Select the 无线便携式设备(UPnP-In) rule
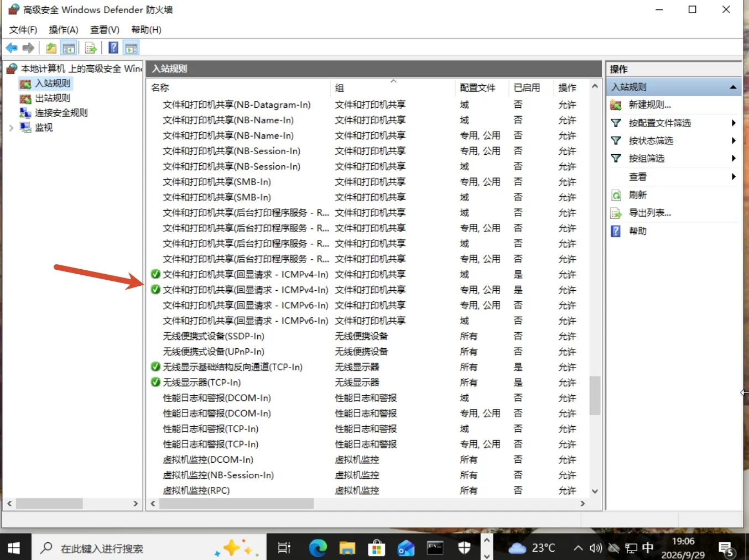Viewport: 749px width, 560px height. (214, 352)
